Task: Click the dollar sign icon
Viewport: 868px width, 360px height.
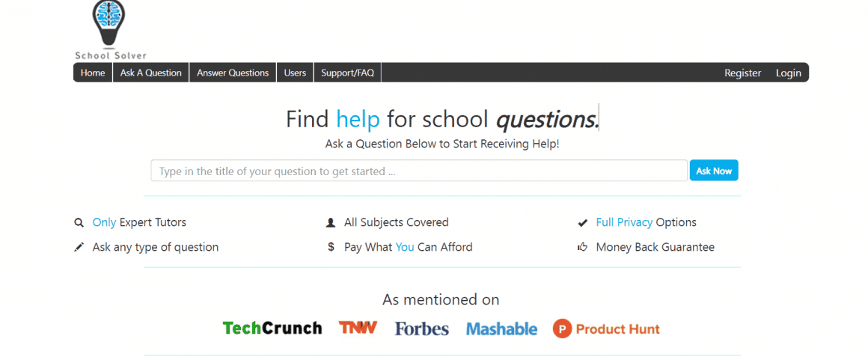Action: (331, 247)
